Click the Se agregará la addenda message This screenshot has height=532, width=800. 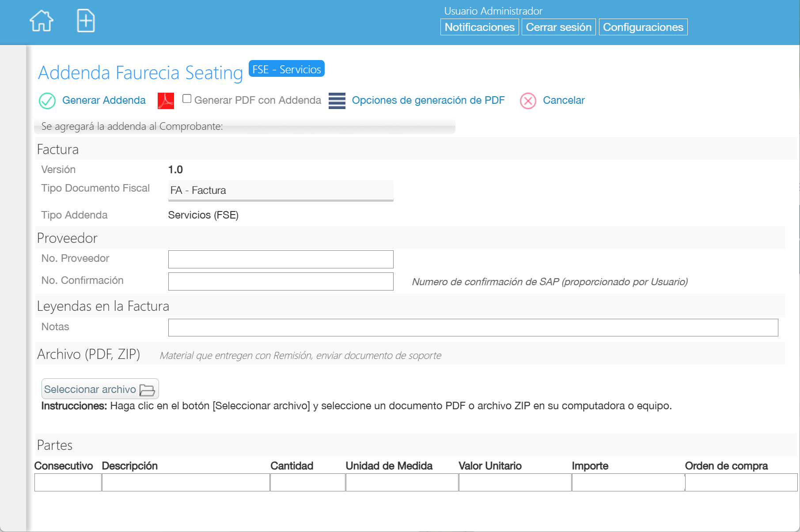tap(132, 126)
